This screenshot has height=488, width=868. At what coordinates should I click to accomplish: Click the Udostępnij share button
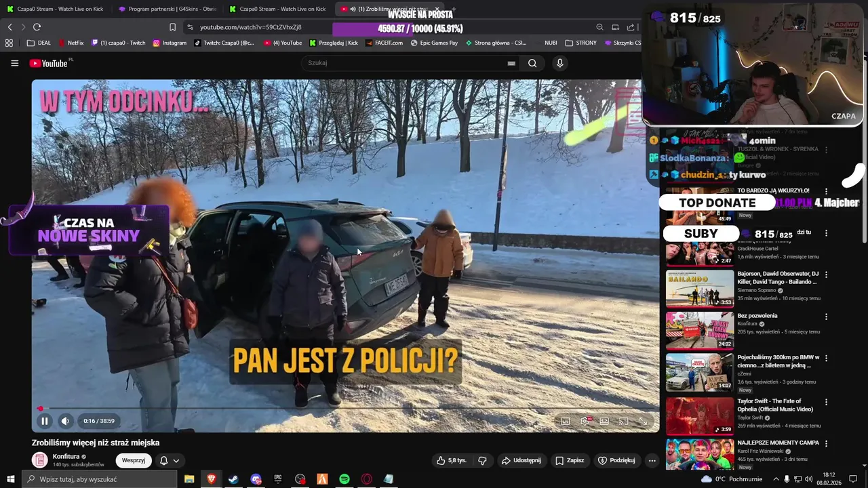click(521, 460)
